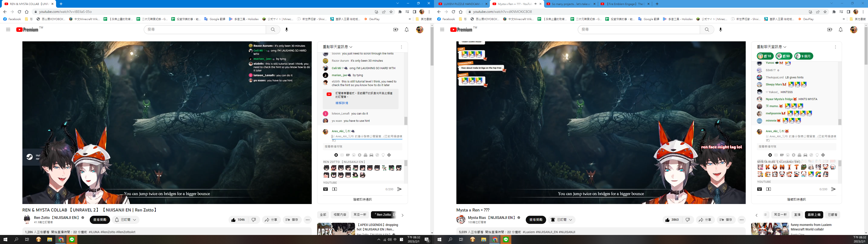Expand top chat messages dropdown in right chat
The height and width of the screenshot is (244, 868).
(x=772, y=47)
